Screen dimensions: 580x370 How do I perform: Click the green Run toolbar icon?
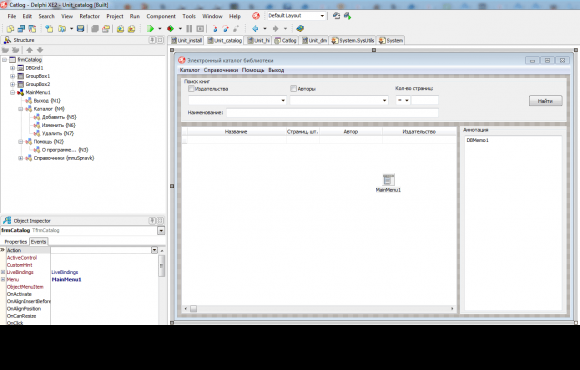point(150,28)
